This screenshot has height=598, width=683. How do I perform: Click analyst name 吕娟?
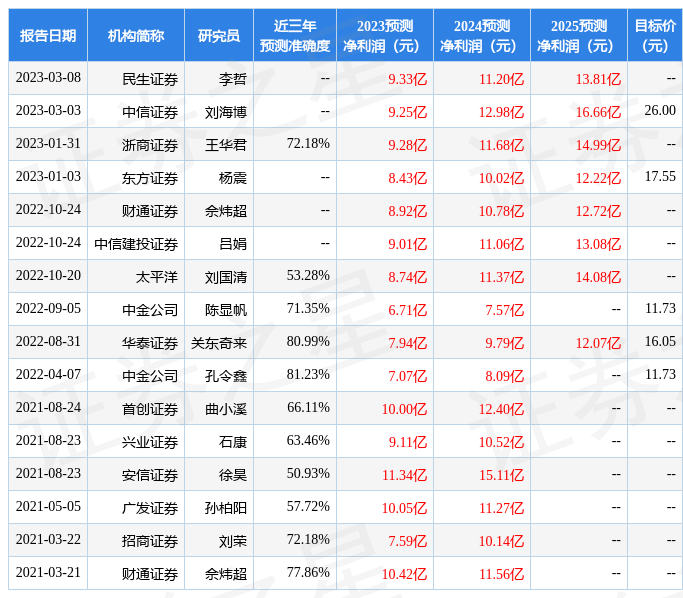[x=233, y=244]
